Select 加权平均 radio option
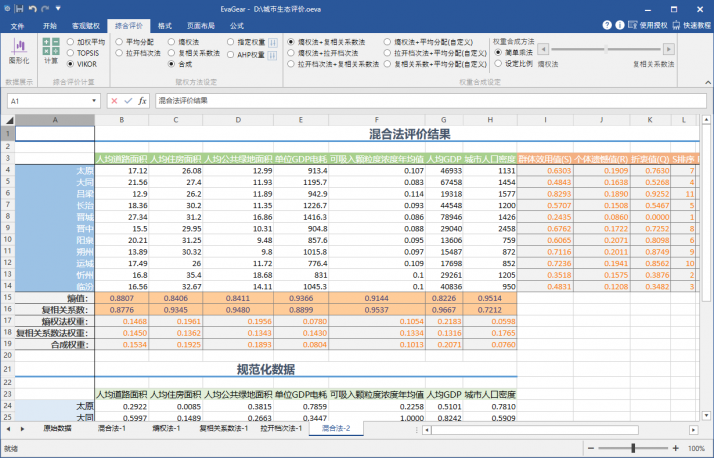Screen dimensions: 714x458 tap(86, 42)
